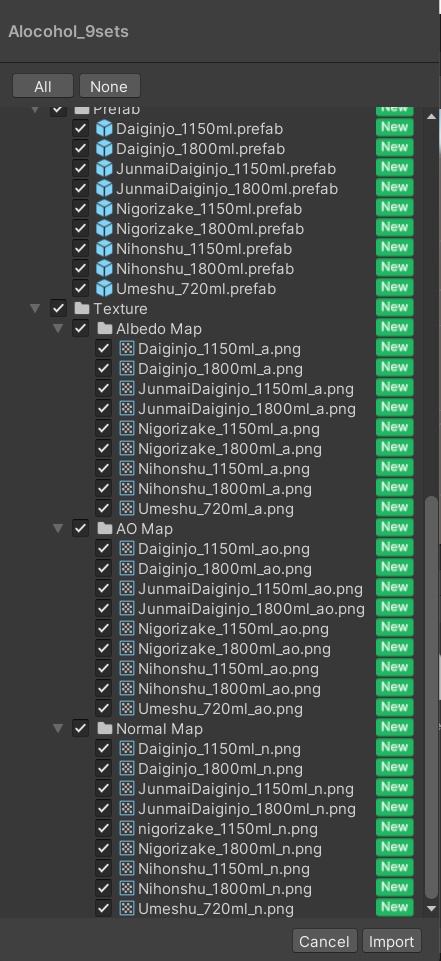Click the Umeshu_720ml_a.png texture icon
Image resolution: width=441 pixels, height=961 pixels.
(x=126, y=509)
